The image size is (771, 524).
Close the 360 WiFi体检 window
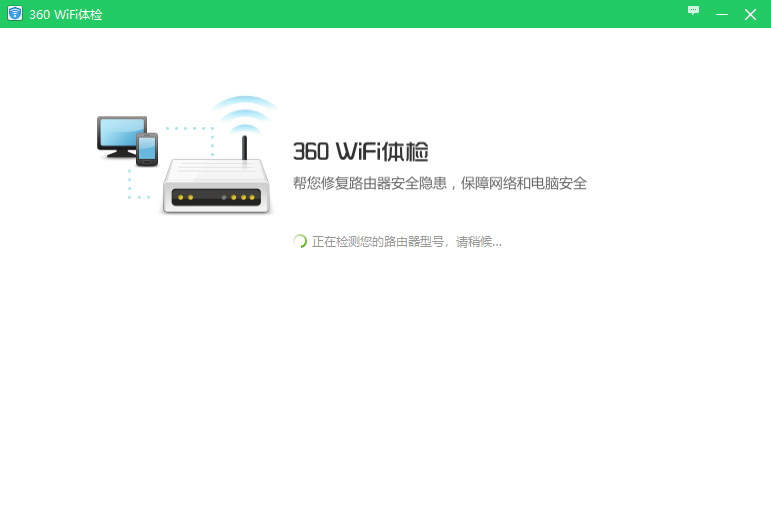pyautogui.click(x=750, y=14)
